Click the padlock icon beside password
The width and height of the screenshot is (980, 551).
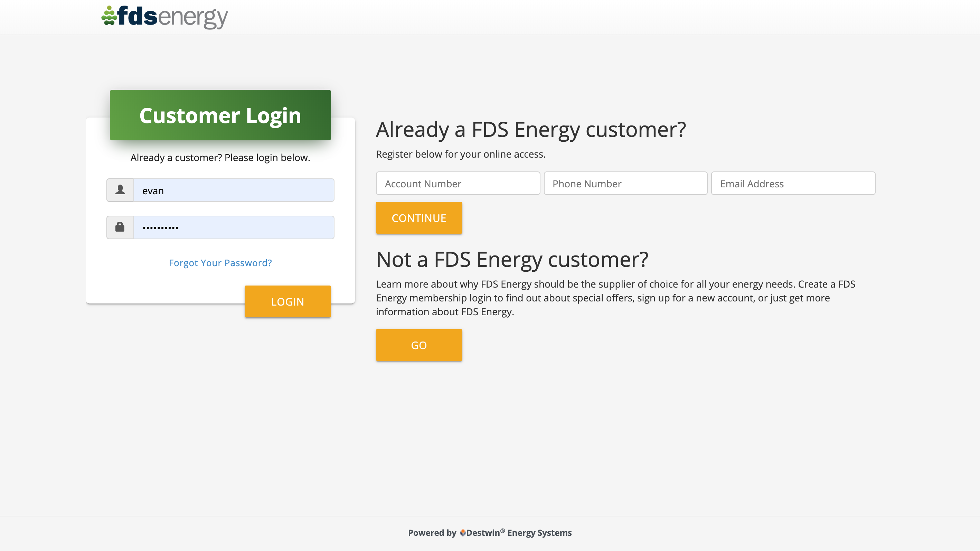click(120, 227)
